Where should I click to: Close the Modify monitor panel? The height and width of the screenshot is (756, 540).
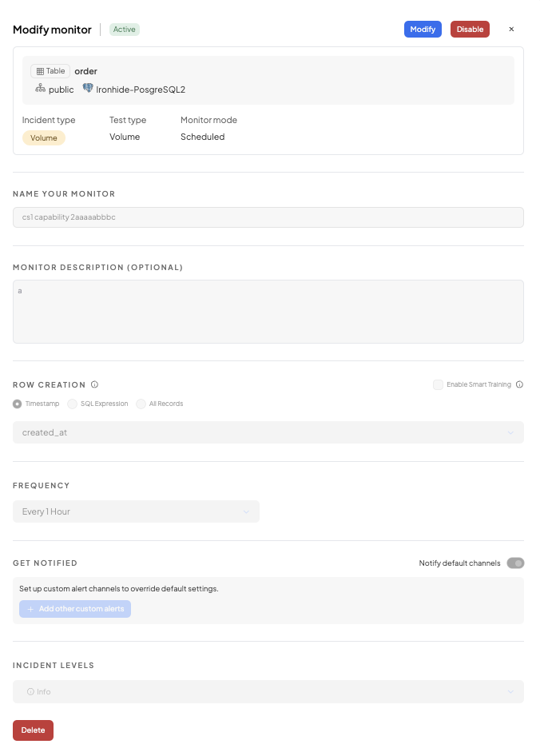coord(511,29)
